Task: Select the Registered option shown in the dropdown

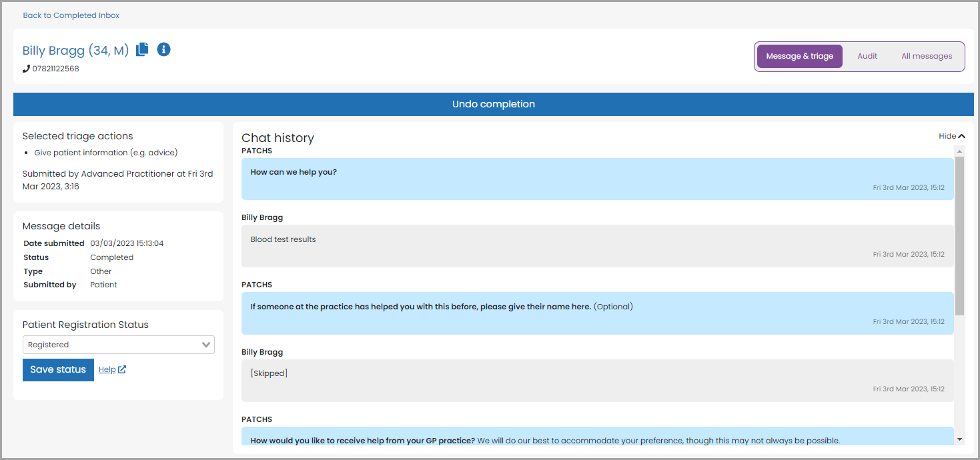Action: pyautogui.click(x=50, y=345)
